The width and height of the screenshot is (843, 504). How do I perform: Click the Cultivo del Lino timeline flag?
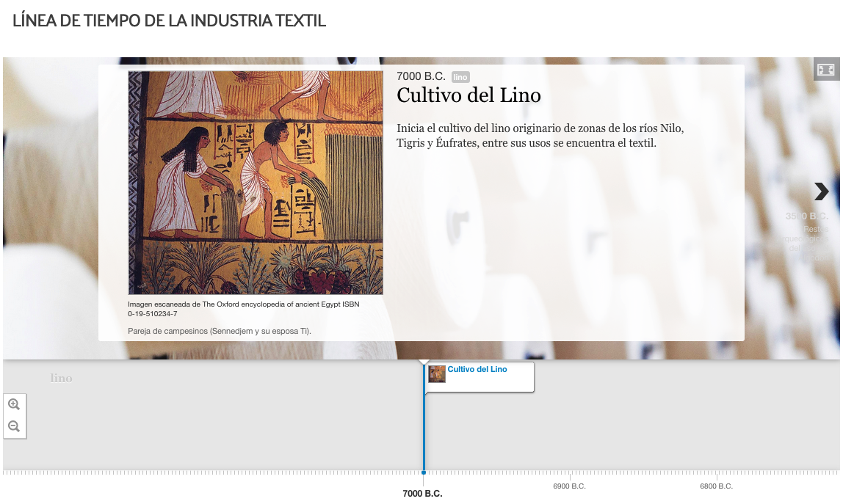pos(479,376)
